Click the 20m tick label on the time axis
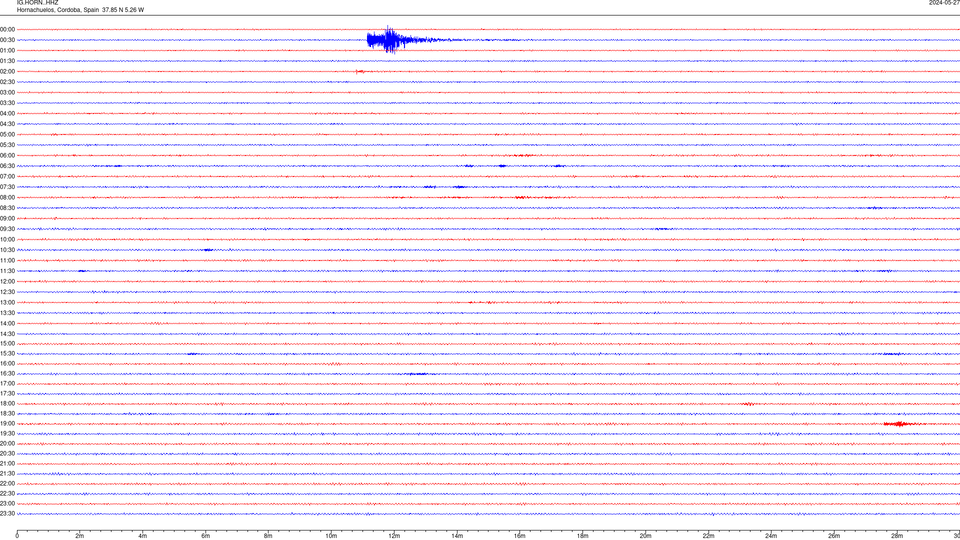 [x=645, y=536]
